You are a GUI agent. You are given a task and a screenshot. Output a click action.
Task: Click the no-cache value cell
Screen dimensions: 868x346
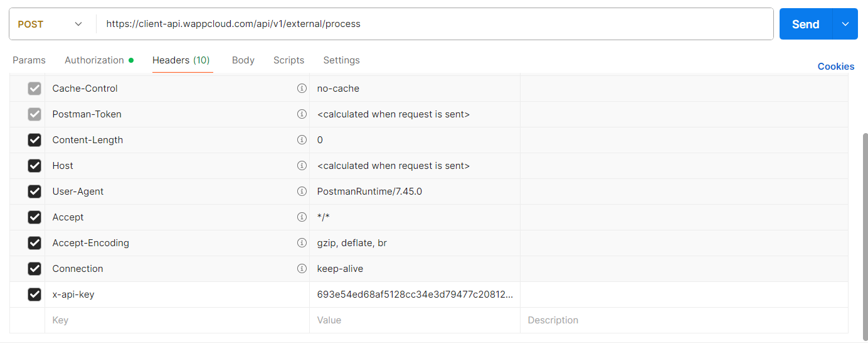(415, 89)
